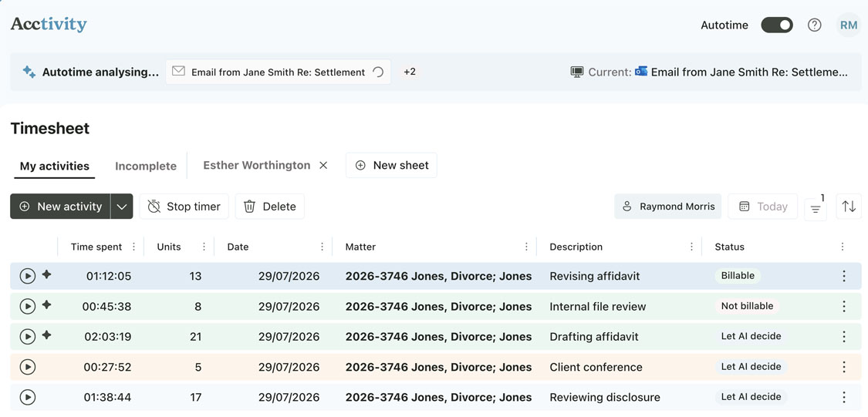Open the Status column menu
The image size is (868, 417).
(842, 247)
